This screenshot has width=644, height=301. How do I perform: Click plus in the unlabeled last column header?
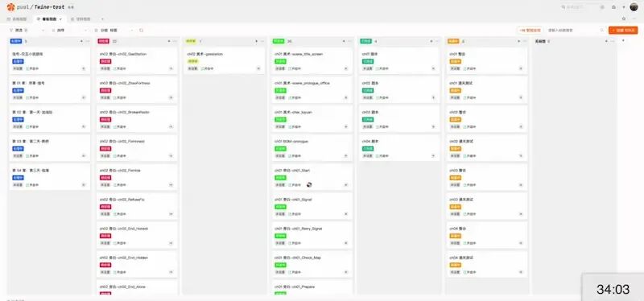point(606,41)
